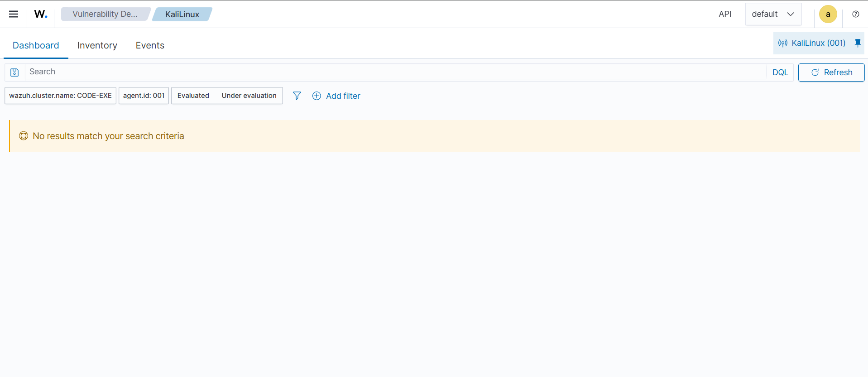This screenshot has width=868, height=377.
Task: Switch to the Events tab
Action: tap(150, 45)
